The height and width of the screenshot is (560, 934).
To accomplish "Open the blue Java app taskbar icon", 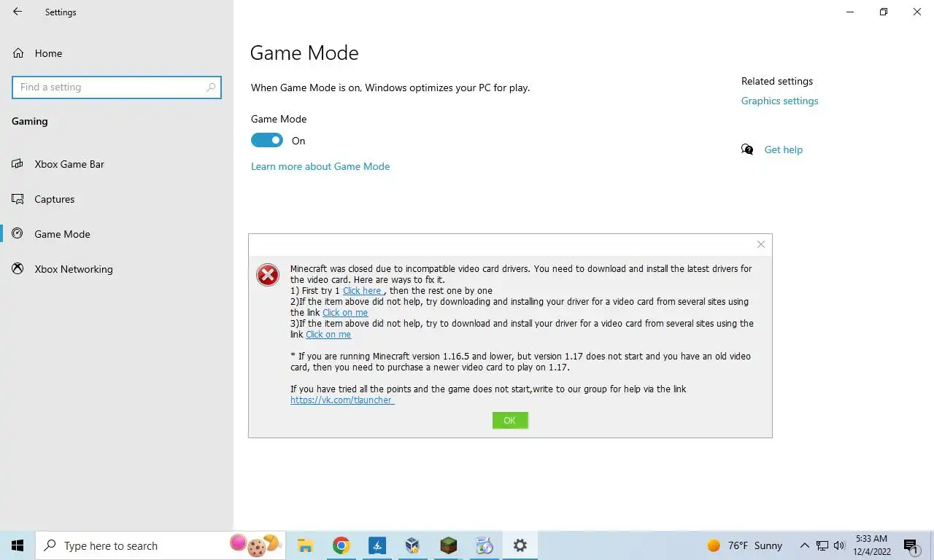I will 377,545.
